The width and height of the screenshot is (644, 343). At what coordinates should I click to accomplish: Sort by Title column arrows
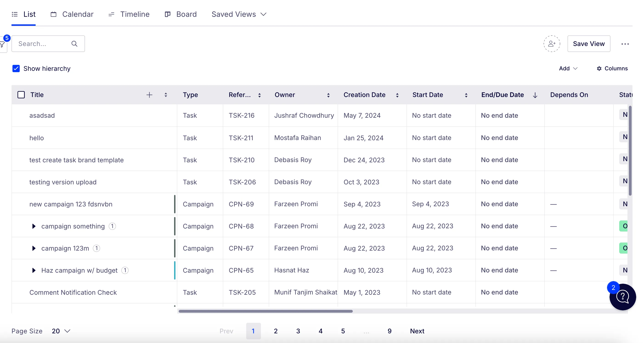166,95
